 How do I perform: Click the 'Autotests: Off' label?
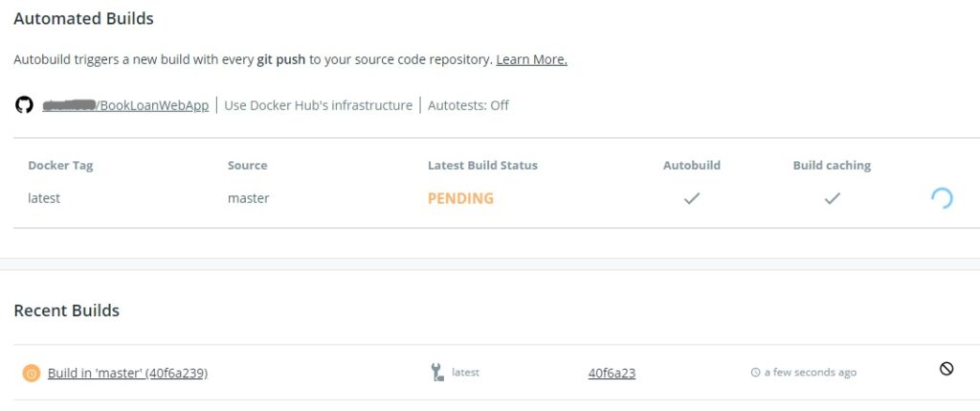pos(468,105)
